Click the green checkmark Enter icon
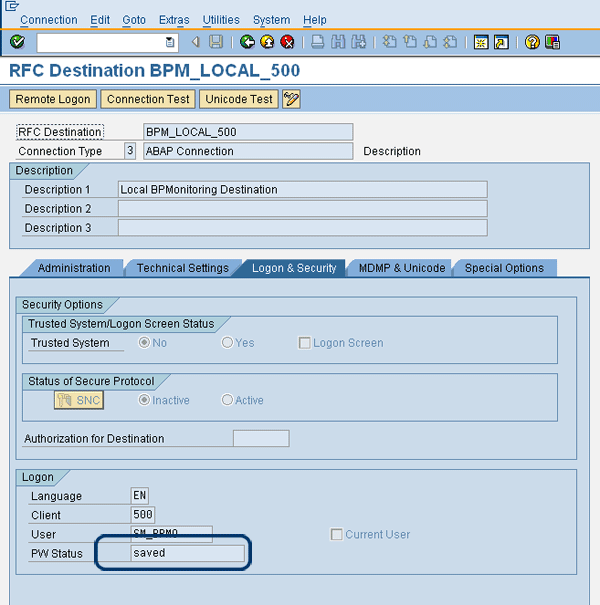Viewport: 600px width, 605px height. (x=17, y=42)
